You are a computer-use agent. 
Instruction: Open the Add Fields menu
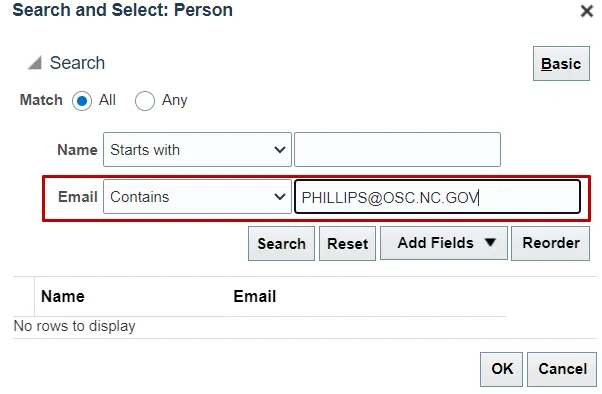(x=444, y=243)
